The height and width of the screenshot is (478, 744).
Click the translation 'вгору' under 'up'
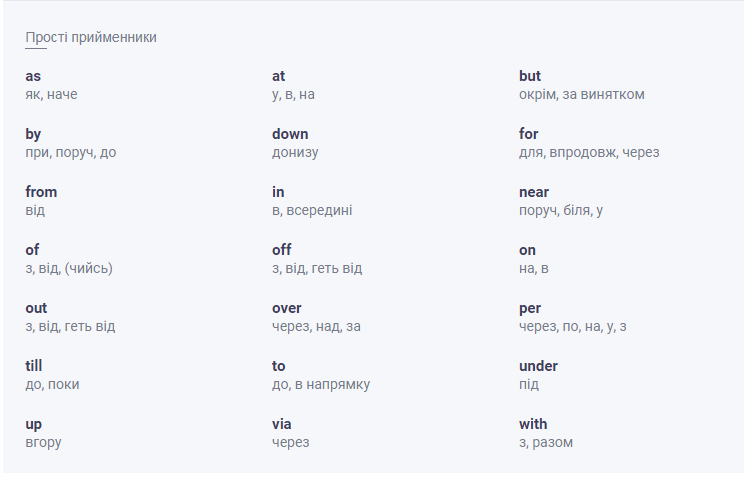pyautogui.click(x=43, y=443)
